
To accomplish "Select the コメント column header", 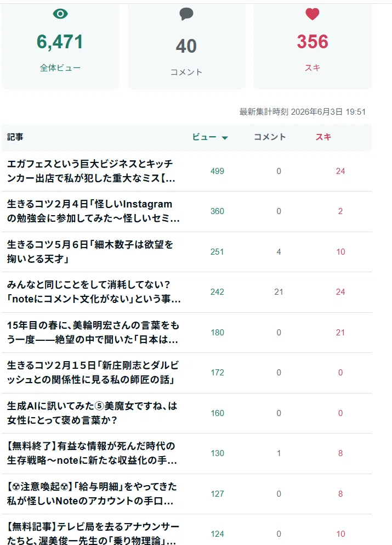I will click(x=270, y=137).
